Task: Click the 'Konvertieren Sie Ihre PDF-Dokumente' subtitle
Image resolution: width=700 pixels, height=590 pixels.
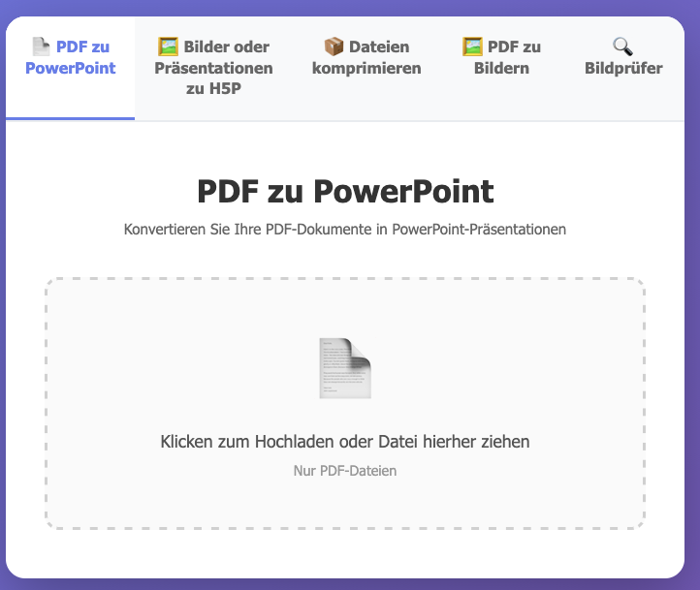Action: coord(345,230)
